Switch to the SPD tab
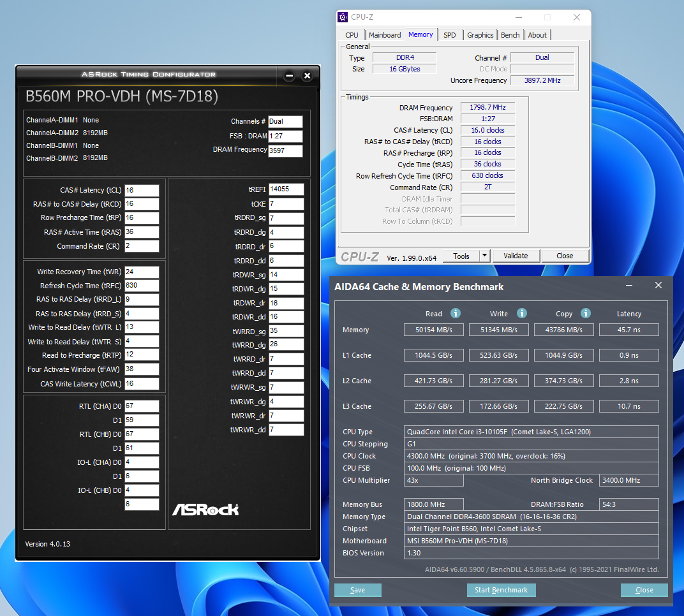The image size is (684, 616). click(x=450, y=35)
